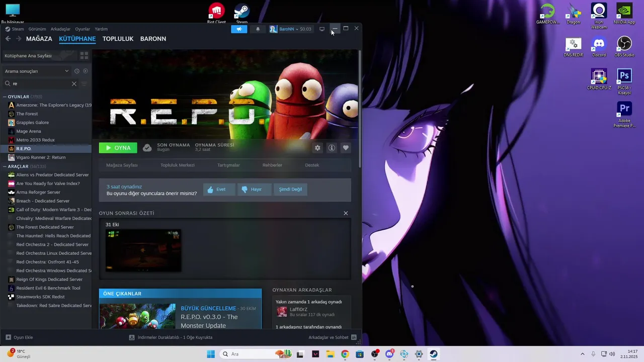Switch to Big Picture mode monitor icon
Viewport: 644px width, 362px height.
pos(322,29)
